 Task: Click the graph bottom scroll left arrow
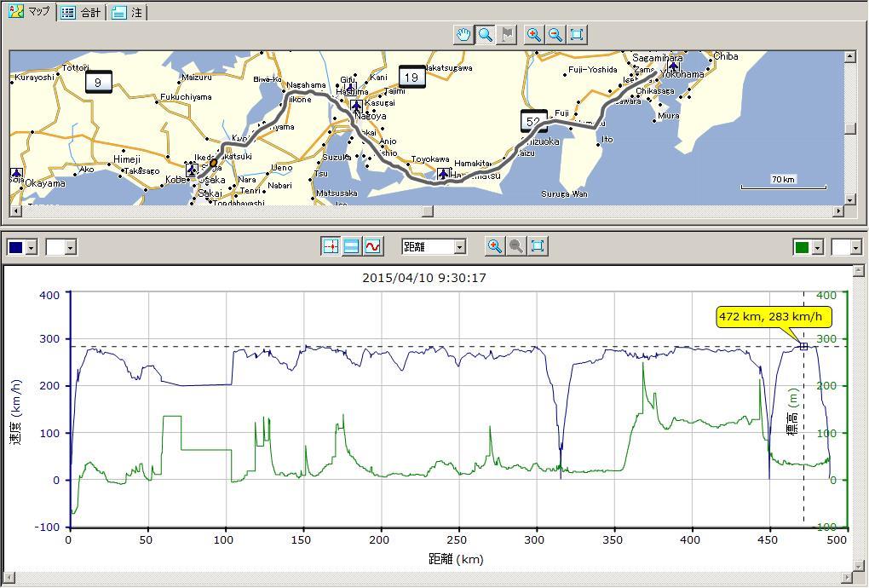[9, 578]
